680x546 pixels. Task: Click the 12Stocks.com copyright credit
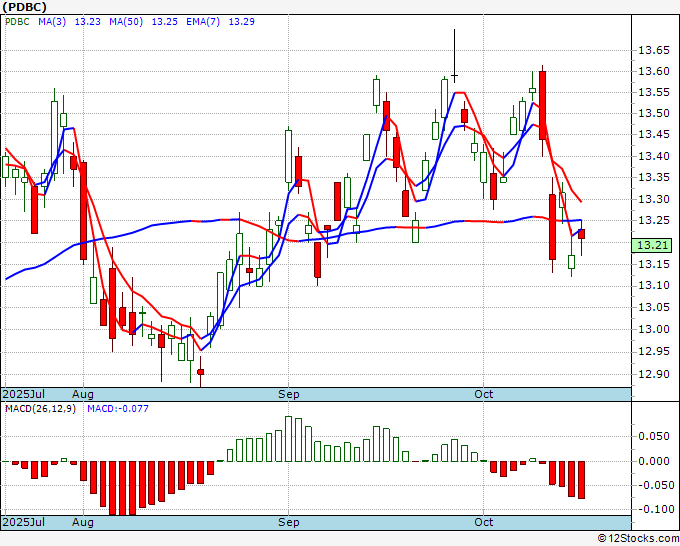click(x=638, y=539)
